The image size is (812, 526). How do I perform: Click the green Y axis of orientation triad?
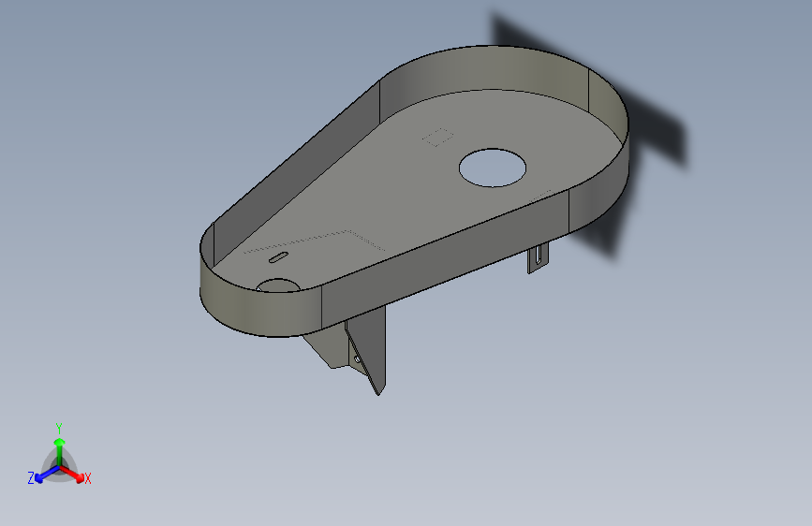60,451
